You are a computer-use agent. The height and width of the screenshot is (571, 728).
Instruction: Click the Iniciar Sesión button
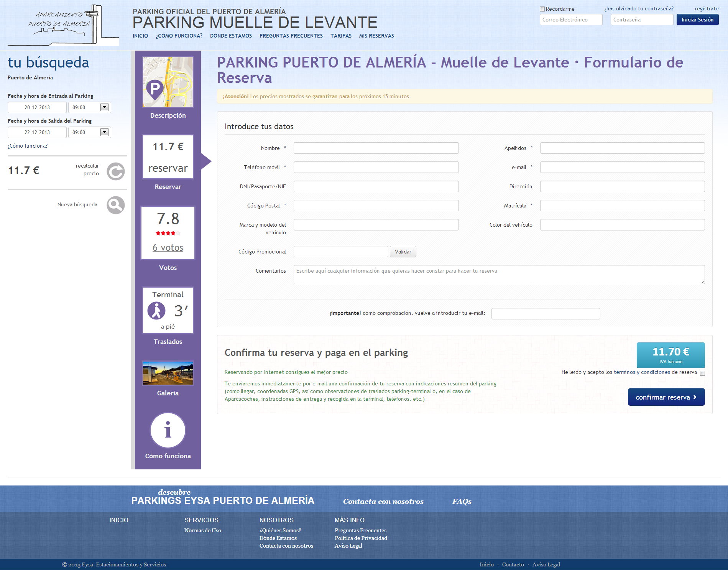pyautogui.click(x=697, y=20)
